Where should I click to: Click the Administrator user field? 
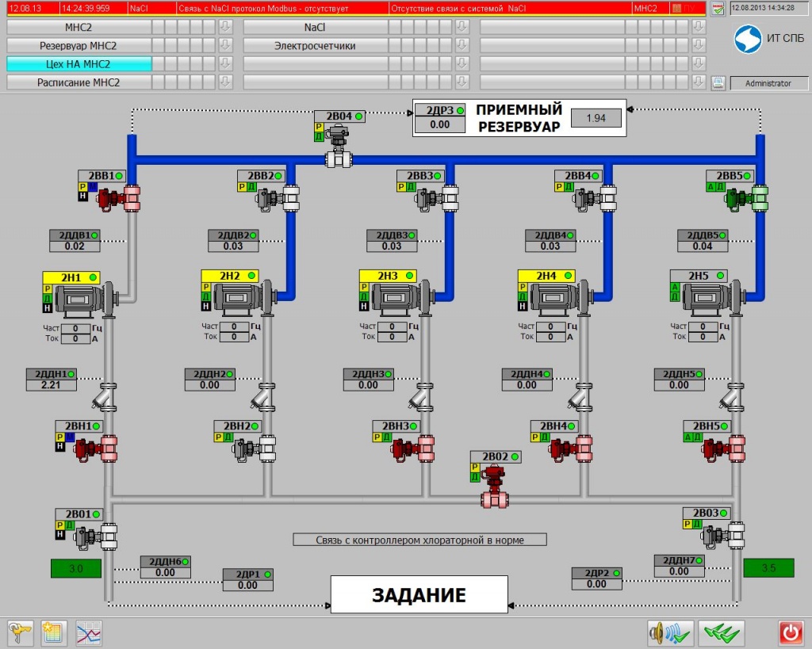pyautogui.click(x=769, y=83)
